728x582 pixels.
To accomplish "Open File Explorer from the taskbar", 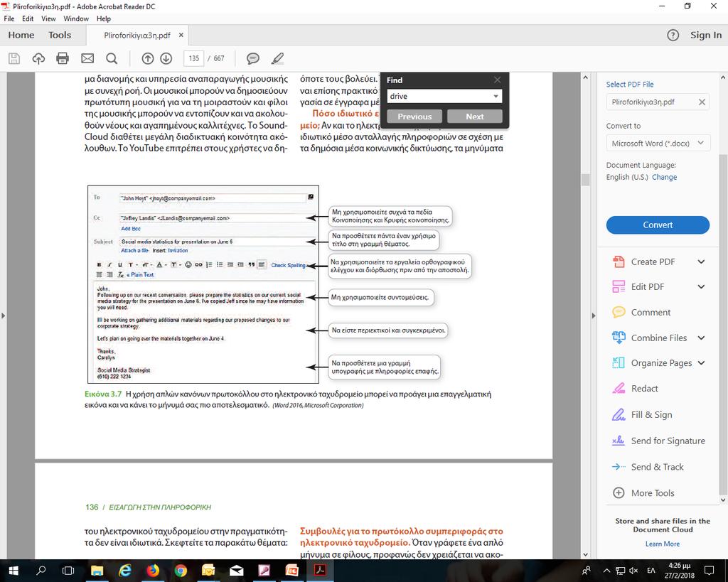I will pyautogui.click(x=97, y=571).
